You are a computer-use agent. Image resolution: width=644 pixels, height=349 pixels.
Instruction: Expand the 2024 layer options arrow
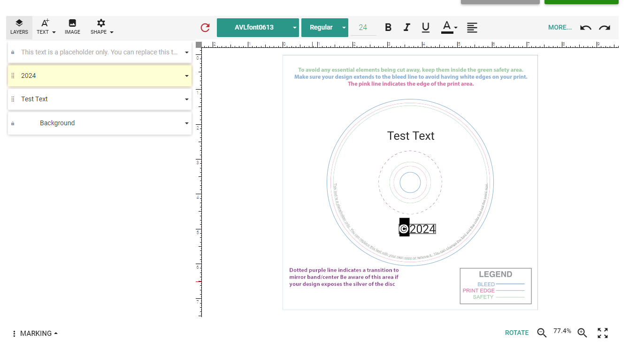(186, 76)
